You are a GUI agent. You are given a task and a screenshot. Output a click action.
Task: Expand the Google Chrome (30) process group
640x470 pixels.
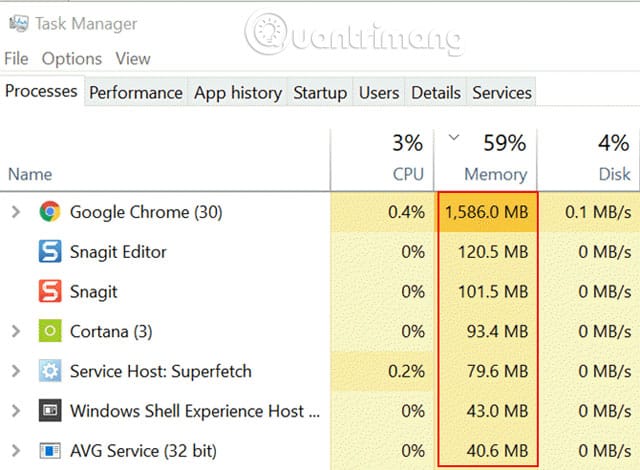[x=16, y=212]
